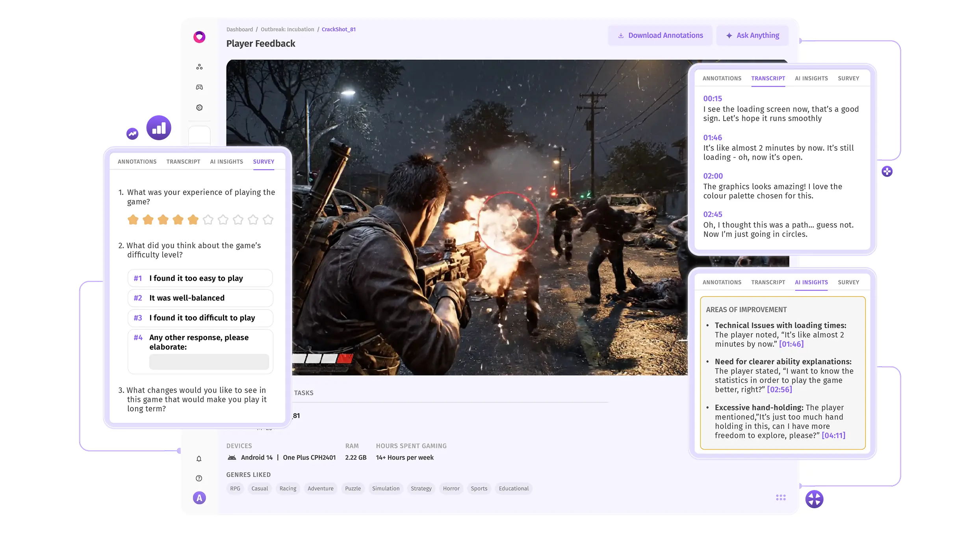Click the app logo at top left
The height and width of the screenshot is (533, 980).
click(x=199, y=37)
